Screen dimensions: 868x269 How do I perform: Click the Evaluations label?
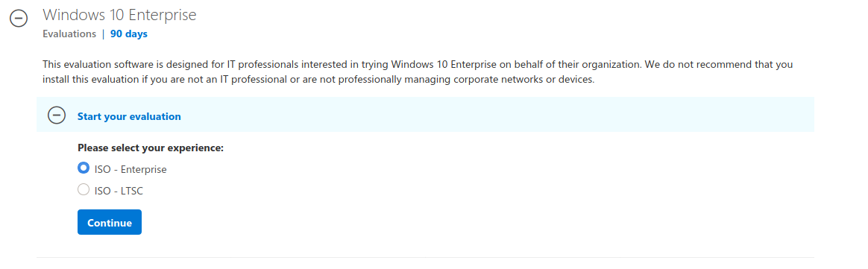(69, 34)
